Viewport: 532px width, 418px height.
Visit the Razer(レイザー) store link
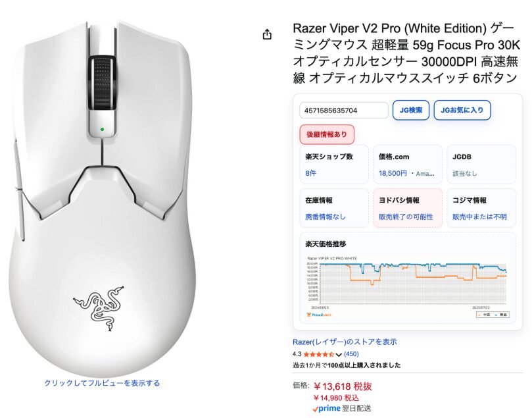pyautogui.click(x=345, y=342)
